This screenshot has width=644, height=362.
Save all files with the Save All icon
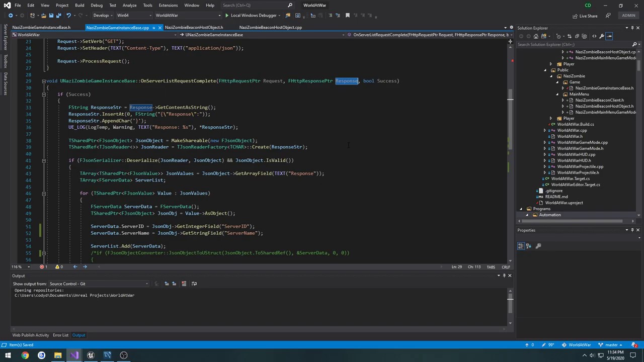click(59, 16)
